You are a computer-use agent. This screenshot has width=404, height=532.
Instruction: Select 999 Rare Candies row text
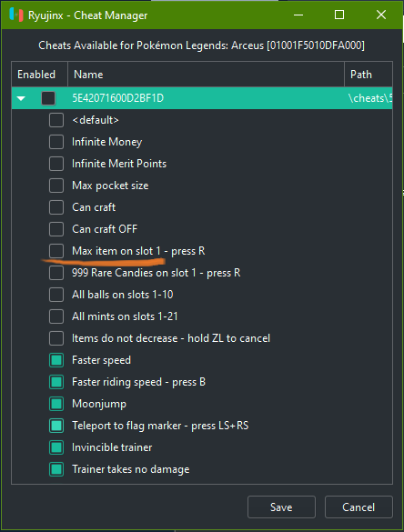pos(157,273)
